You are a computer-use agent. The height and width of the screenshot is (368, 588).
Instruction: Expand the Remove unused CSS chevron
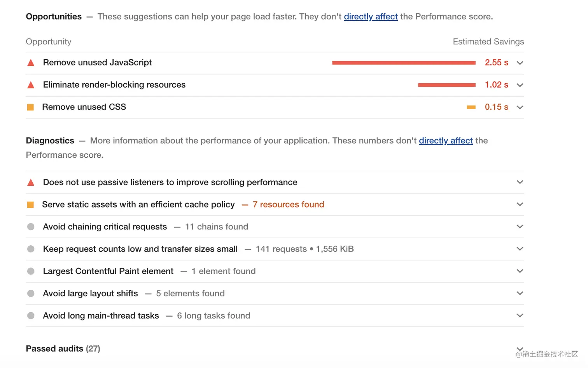pyautogui.click(x=520, y=107)
